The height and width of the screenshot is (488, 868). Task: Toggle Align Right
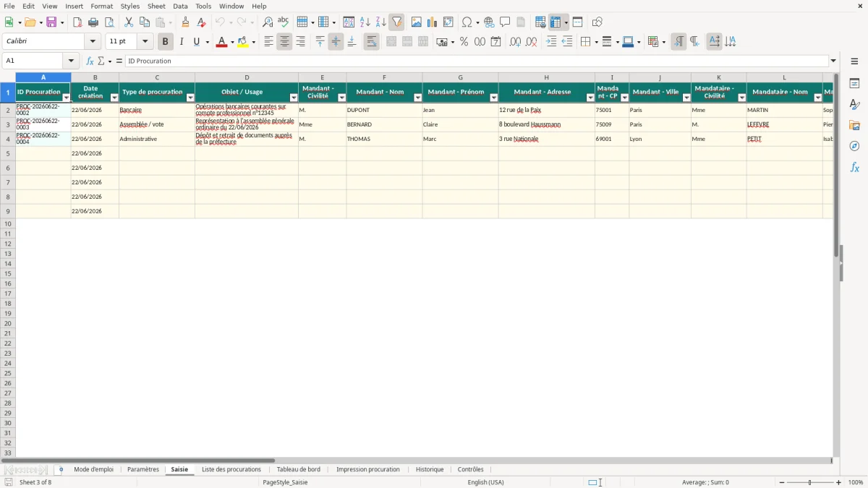tap(300, 42)
